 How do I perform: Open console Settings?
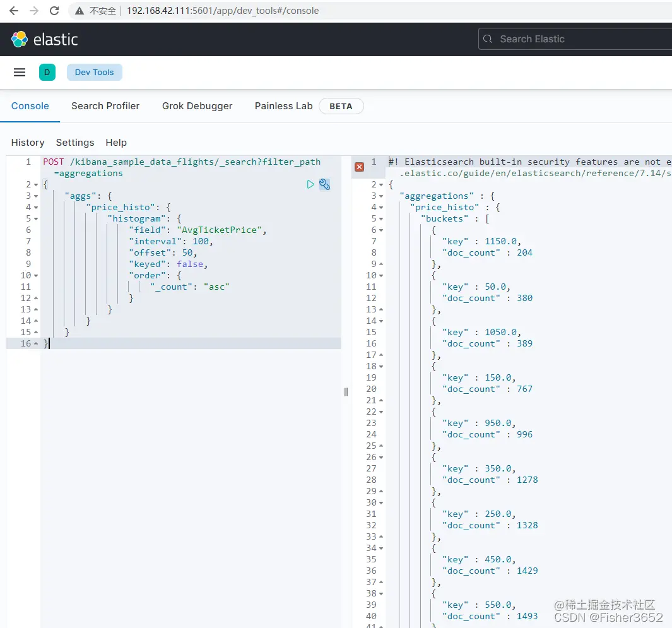(x=75, y=142)
